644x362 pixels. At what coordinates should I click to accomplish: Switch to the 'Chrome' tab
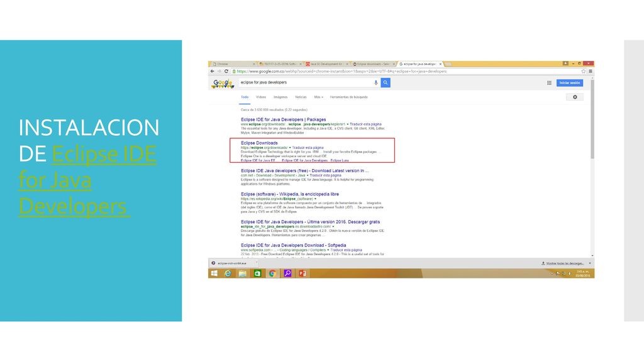click(x=232, y=64)
